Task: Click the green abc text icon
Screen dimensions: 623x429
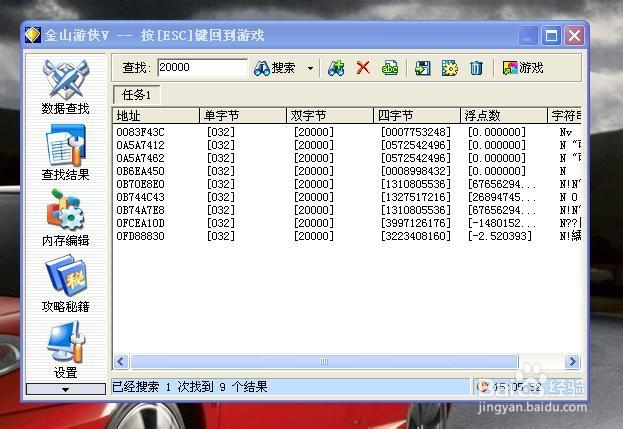Action: pos(390,68)
